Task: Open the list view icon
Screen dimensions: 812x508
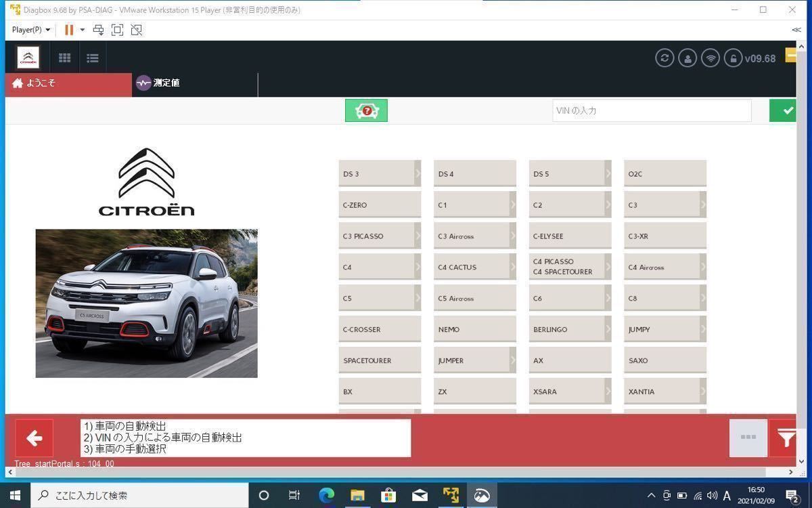Action: pyautogui.click(x=93, y=58)
